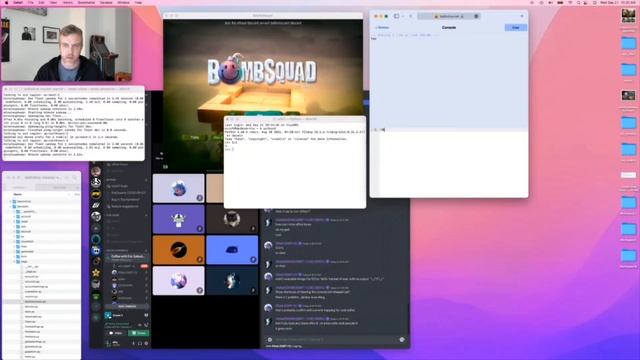Open Spotlight search in the menu bar
This screenshot has height=360, width=640.
coord(578,2)
